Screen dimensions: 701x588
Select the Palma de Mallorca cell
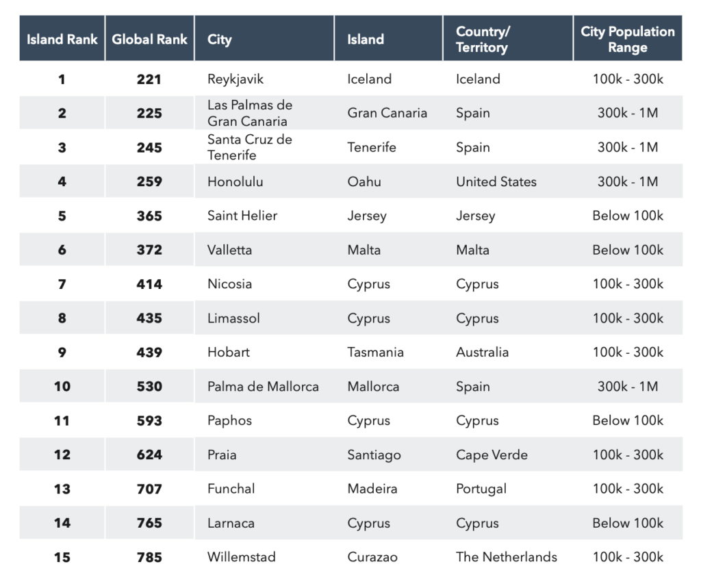pos(263,387)
